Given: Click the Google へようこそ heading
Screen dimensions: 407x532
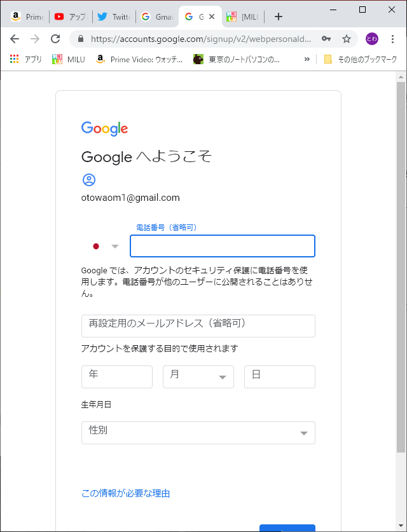Looking at the screenshot, I should pyautogui.click(x=146, y=157).
